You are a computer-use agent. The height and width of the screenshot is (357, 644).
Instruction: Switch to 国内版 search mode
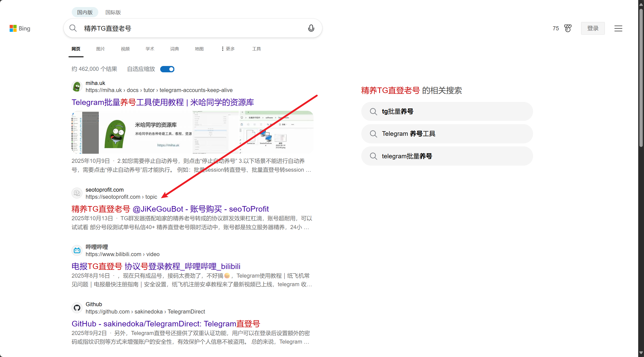click(x=85, y=12)
